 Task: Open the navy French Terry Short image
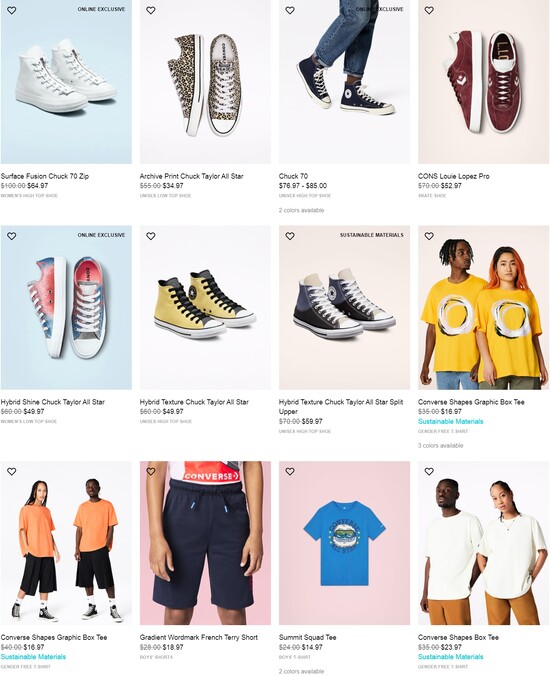[x=205, y=543]
